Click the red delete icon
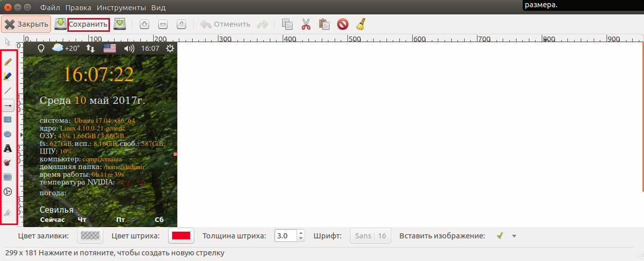The height and width of the screenshot is (261, 644). click(x=343, y=24)
